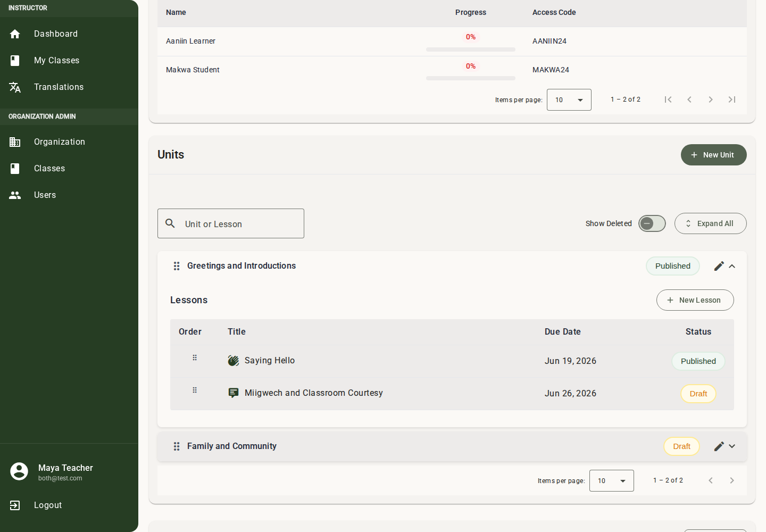
Task: Open the Miigwech and Classroom Courtesy lesson
Action: point(314,393)
